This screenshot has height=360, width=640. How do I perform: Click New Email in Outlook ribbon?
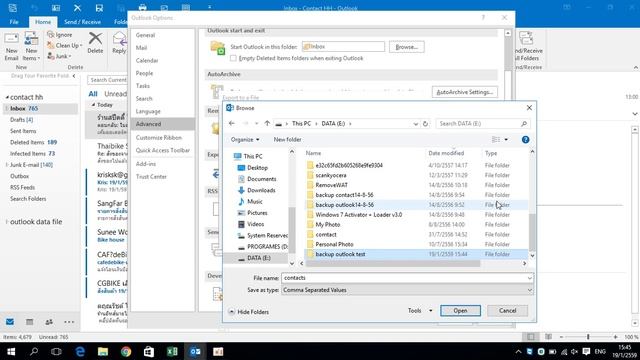pyautogui.click(x=11, y=47)
